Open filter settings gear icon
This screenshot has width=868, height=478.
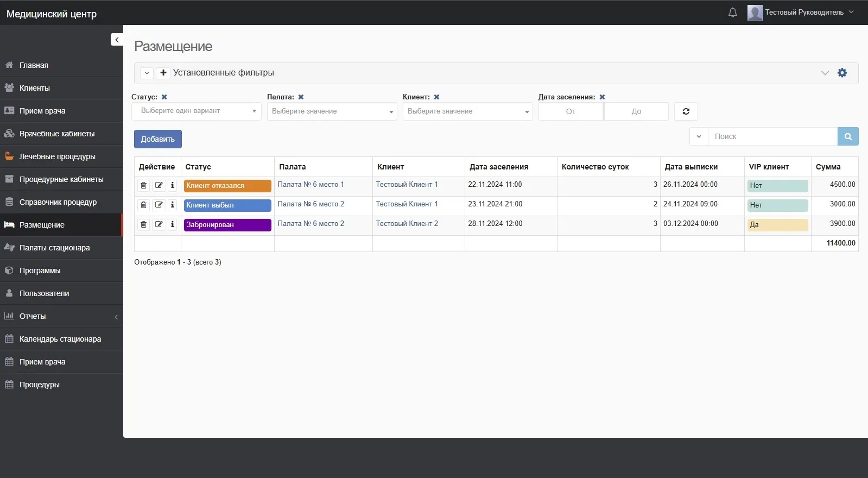tap(842, 73)
